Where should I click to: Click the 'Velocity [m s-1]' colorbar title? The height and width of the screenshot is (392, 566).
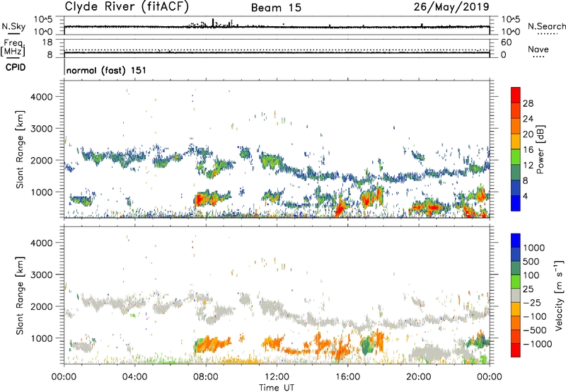pos(559,296)
